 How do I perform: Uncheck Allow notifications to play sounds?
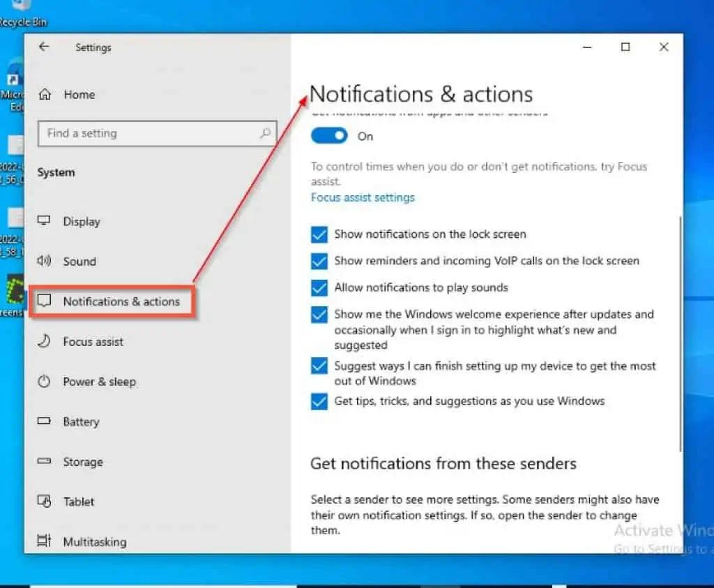click(x=319, y=287)
